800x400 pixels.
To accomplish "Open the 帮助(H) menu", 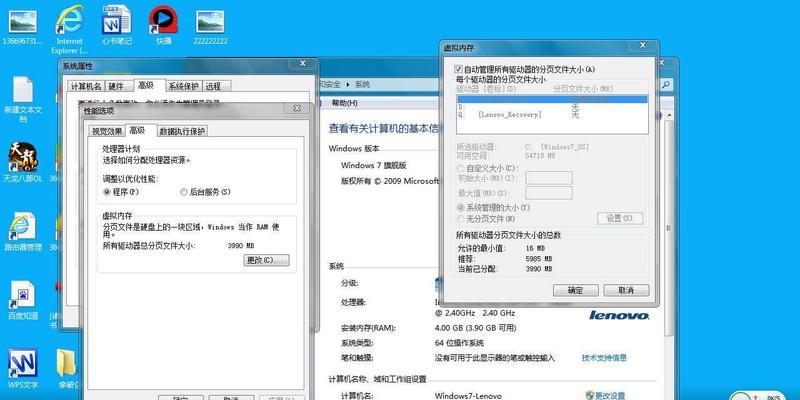I will point(345,103).
